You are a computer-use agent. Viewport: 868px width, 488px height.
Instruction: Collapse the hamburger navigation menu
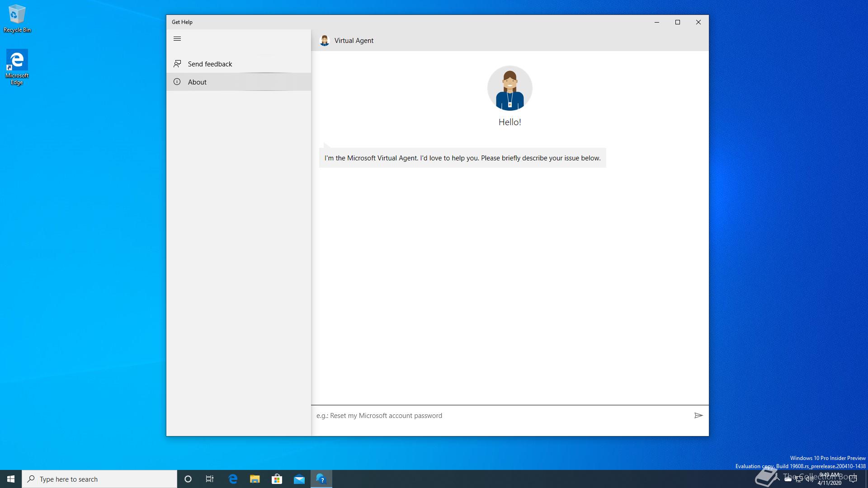click(x=177, y=39)
